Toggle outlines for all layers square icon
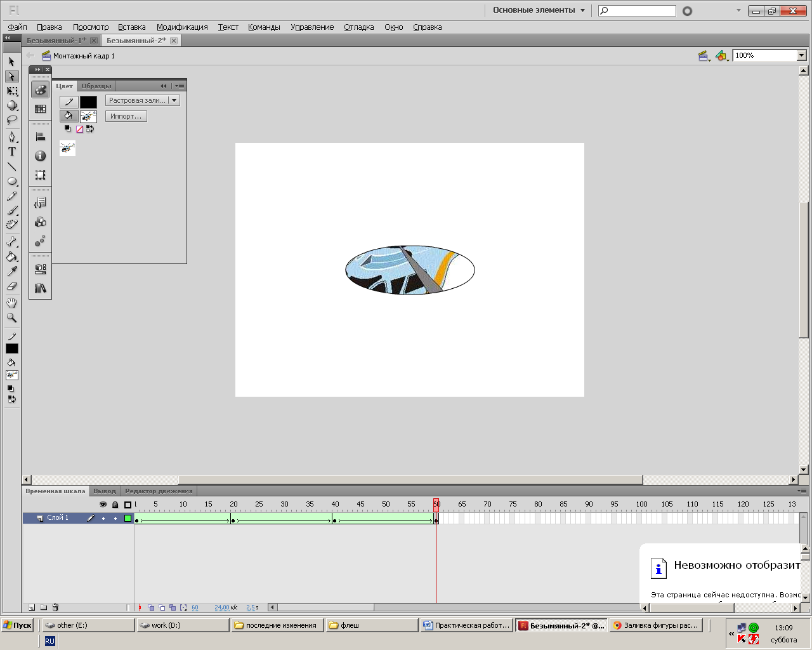Image resolution: width=812 pixels, height=650 pixels. [x=128, y=505]
